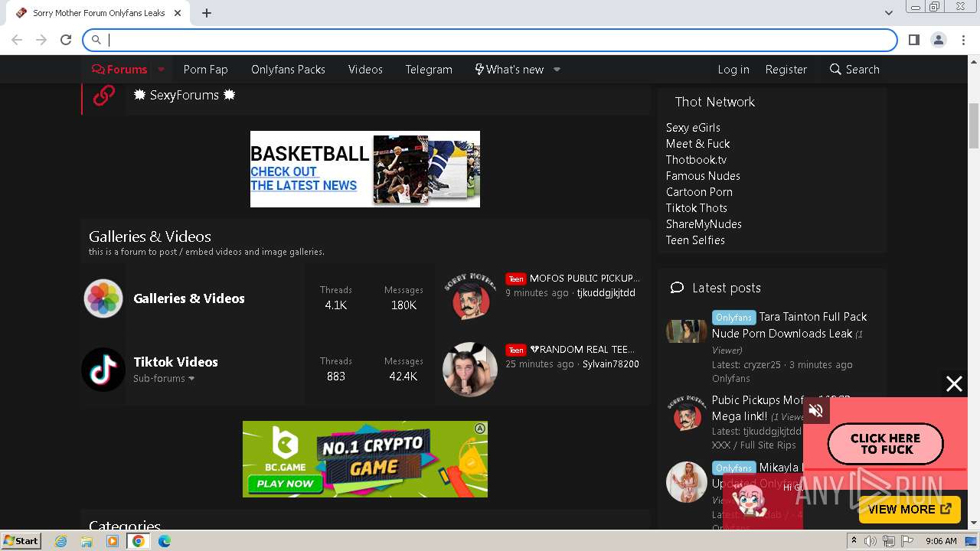Click the Latest posts speech bubble icon

(677, 288)
